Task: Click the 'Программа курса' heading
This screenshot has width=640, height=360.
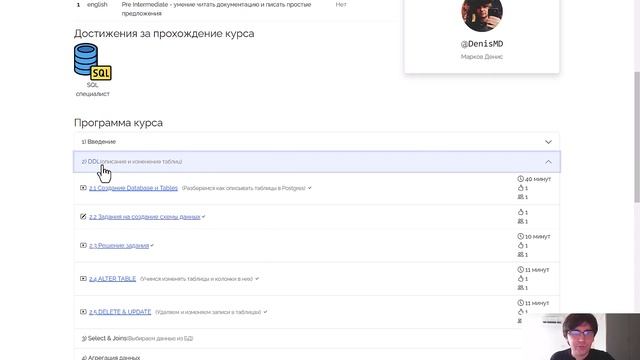Action: click(x=118, y=122)
